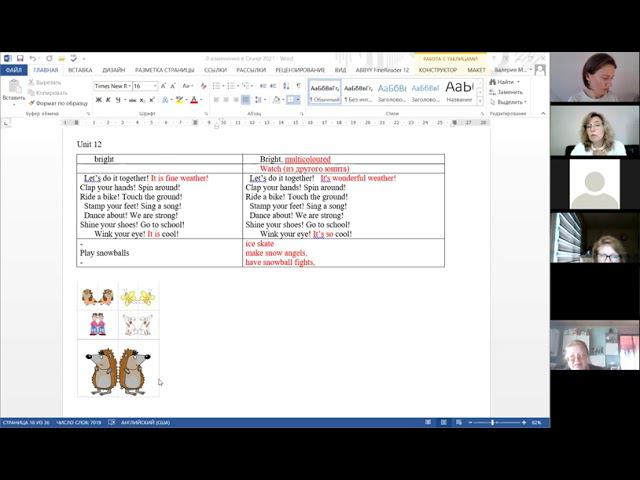Click the zoom in plus button
The height and width of the screenshot is (480, 640).
point(524,422)
